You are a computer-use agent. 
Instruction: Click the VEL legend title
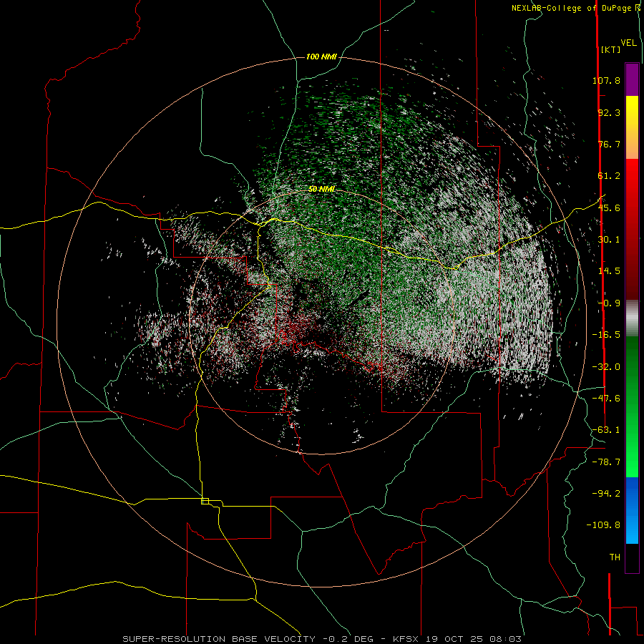tap(628, 43)
